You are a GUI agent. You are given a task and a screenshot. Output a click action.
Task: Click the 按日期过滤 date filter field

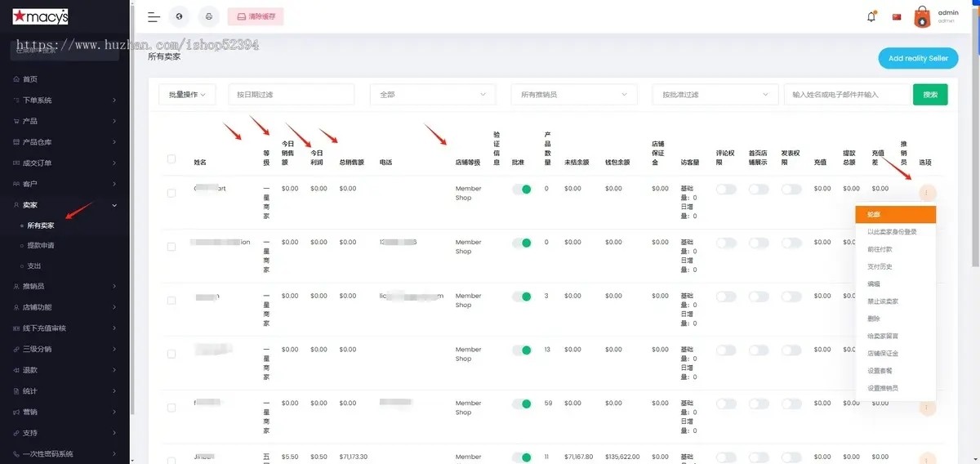click(291, 95)
